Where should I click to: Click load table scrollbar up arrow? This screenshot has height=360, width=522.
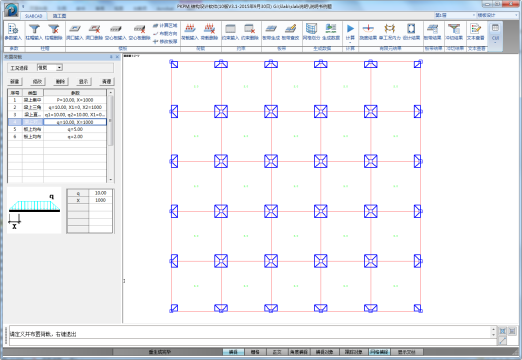[x=111, y=92]
